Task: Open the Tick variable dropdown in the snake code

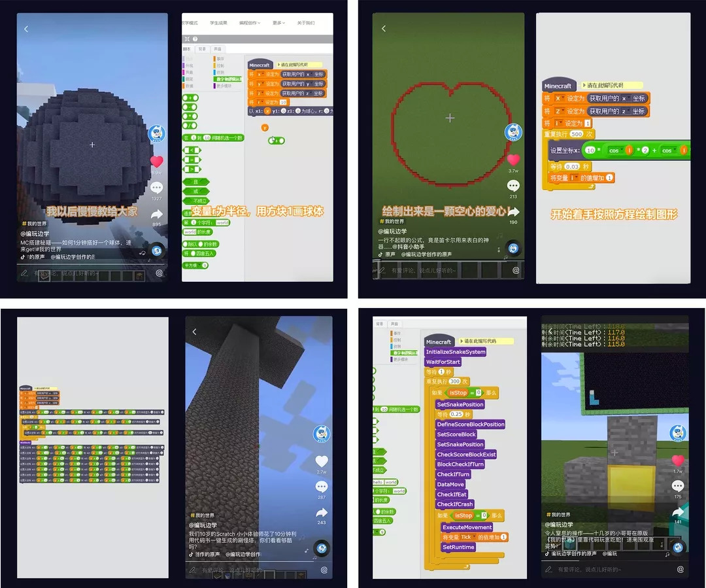Action: point(467,537)
